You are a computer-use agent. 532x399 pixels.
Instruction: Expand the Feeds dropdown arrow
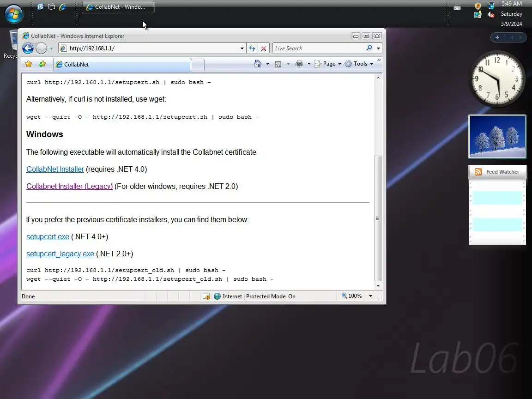pyautogui.click(x=288, y=64)
